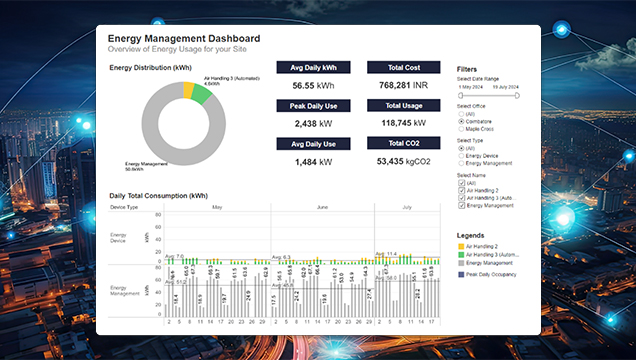Image resolution: width=636 pixels, height=360 pixels.
Task: Click the 53,435 kgCO2 value
Action: (404, 161)
